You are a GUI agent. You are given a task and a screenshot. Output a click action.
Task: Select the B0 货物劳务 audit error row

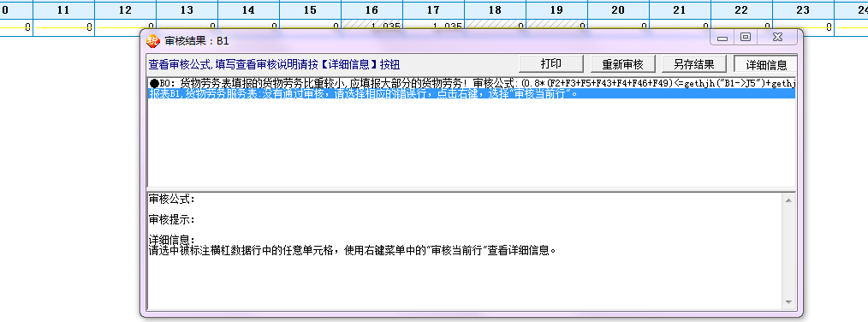pyautogui.click(x=472, y=83)
